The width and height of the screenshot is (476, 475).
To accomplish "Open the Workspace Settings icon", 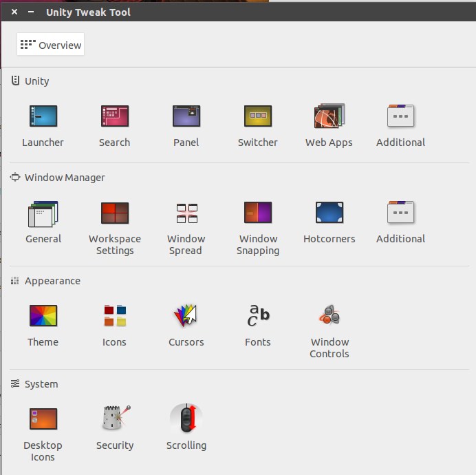I will 115,213.
